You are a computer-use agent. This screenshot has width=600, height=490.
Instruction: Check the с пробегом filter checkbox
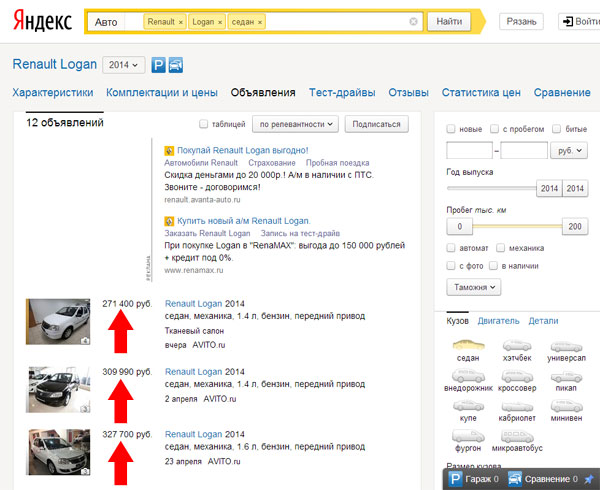point(494,129)
